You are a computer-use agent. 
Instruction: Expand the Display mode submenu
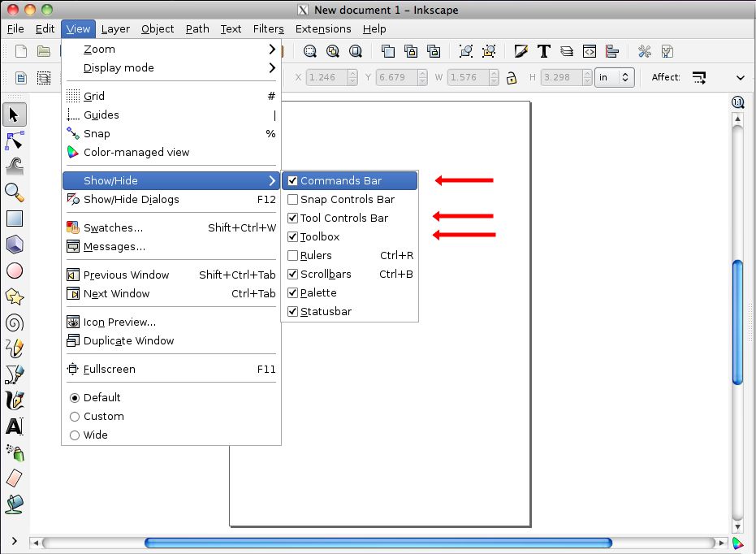[x=171, y=68]
